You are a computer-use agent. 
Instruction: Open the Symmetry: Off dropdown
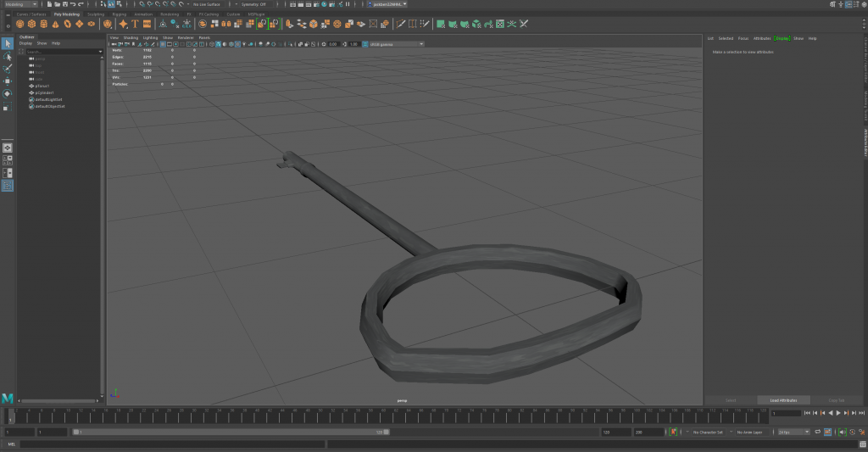tap(255, 4)
